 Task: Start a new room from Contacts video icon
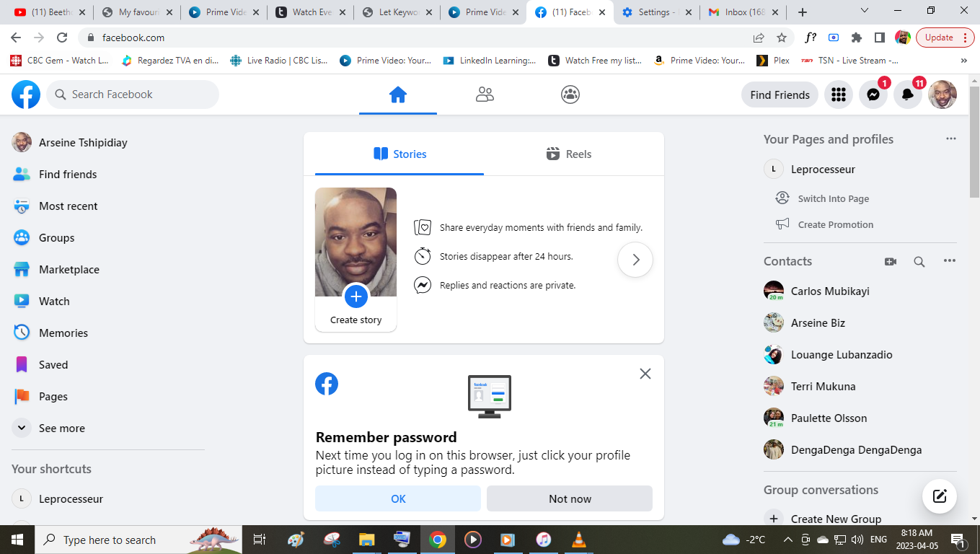click(891, 262)
